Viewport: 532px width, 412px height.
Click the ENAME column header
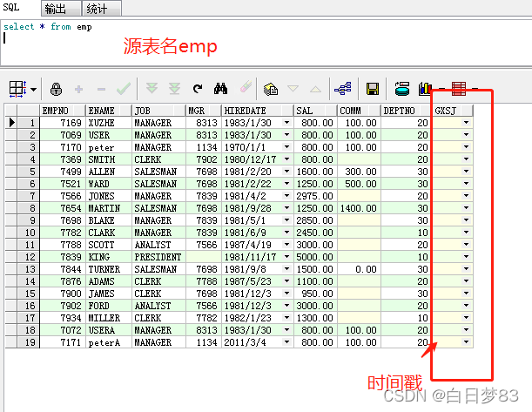pos(109,111)
